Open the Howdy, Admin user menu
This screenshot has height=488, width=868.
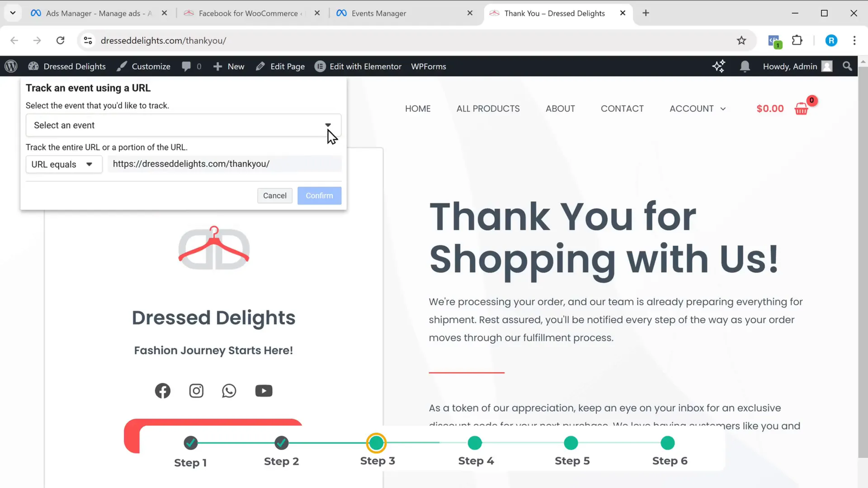(797, 66)
